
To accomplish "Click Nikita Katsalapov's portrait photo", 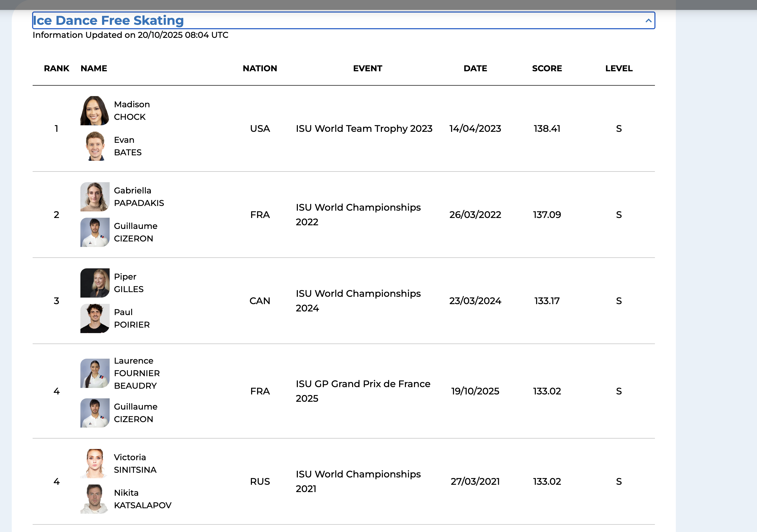I will (x=95, y=499).
